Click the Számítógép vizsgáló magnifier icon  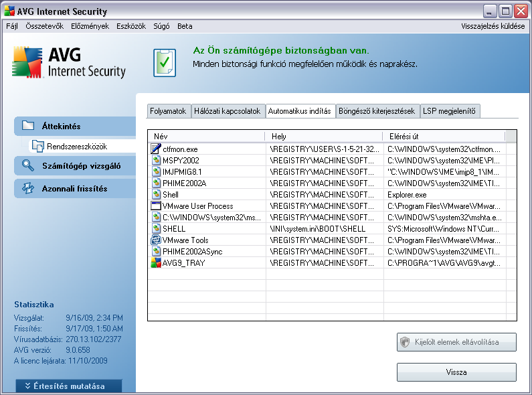28,165
